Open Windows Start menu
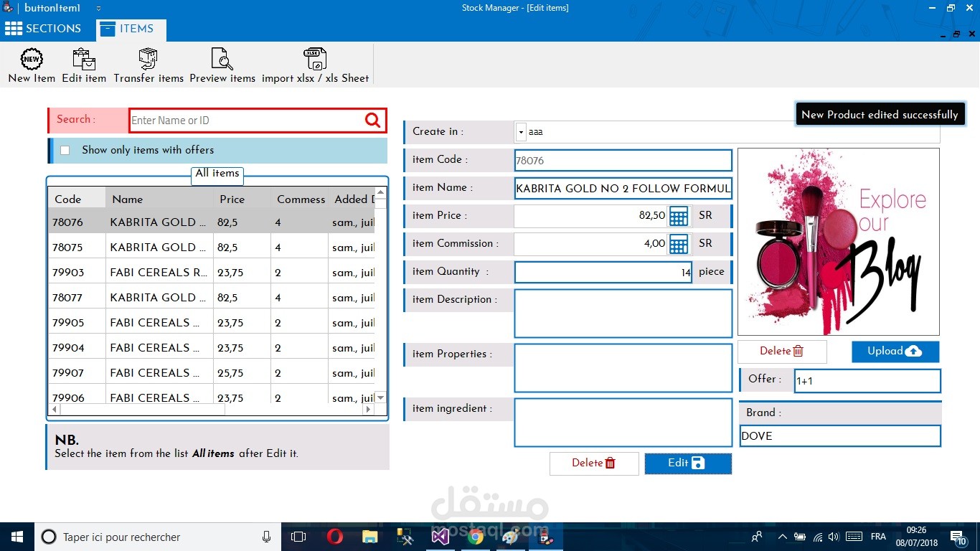Viewport: 980px width, 551px height. [17, 537]
